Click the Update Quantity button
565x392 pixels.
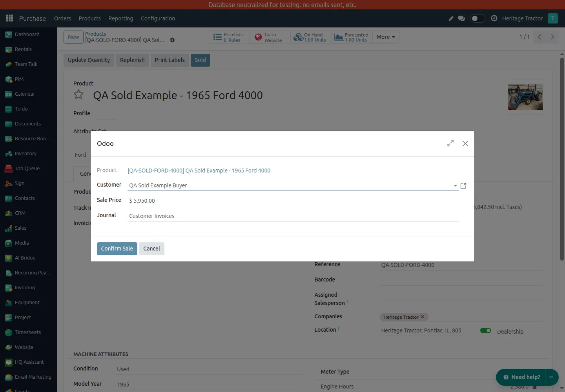89,60
